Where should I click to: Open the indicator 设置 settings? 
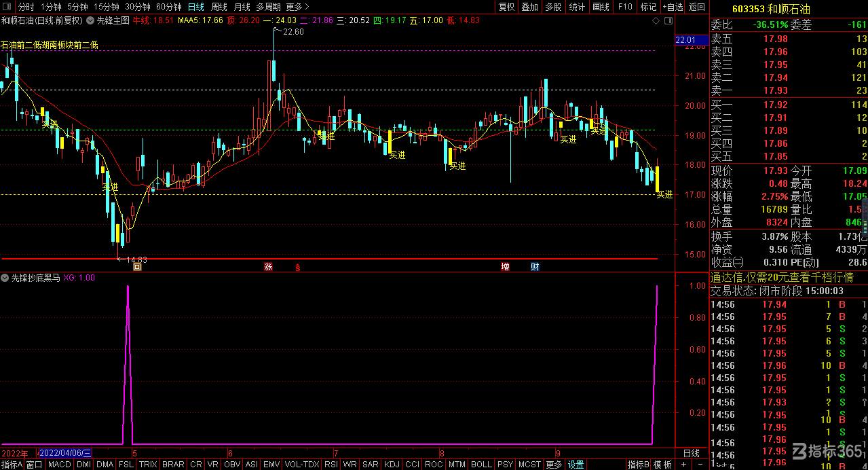pyautogui.click(x=576, y=465)
